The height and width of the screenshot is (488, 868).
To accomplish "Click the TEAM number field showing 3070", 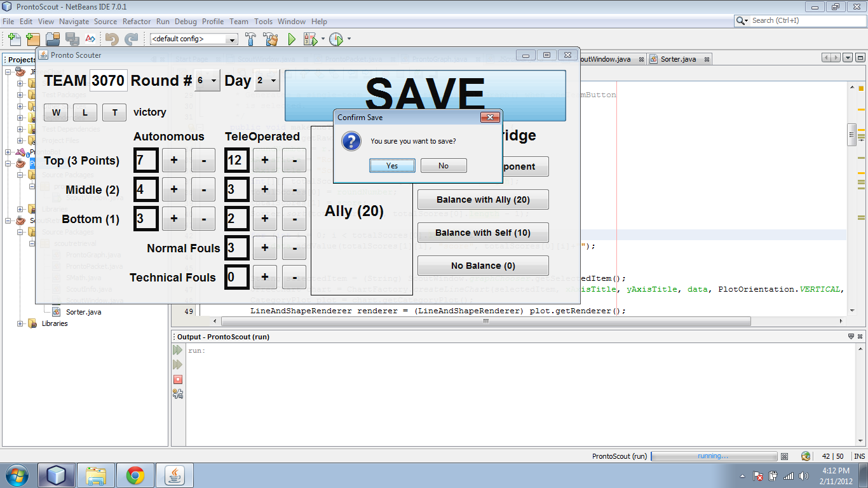I will 109,81.
